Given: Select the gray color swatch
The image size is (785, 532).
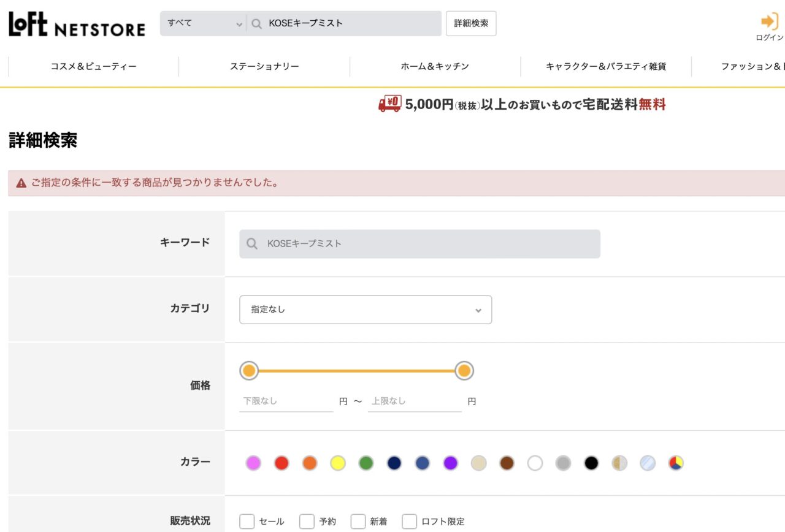Looking at the screenshot, I should (x=563, y=463).
